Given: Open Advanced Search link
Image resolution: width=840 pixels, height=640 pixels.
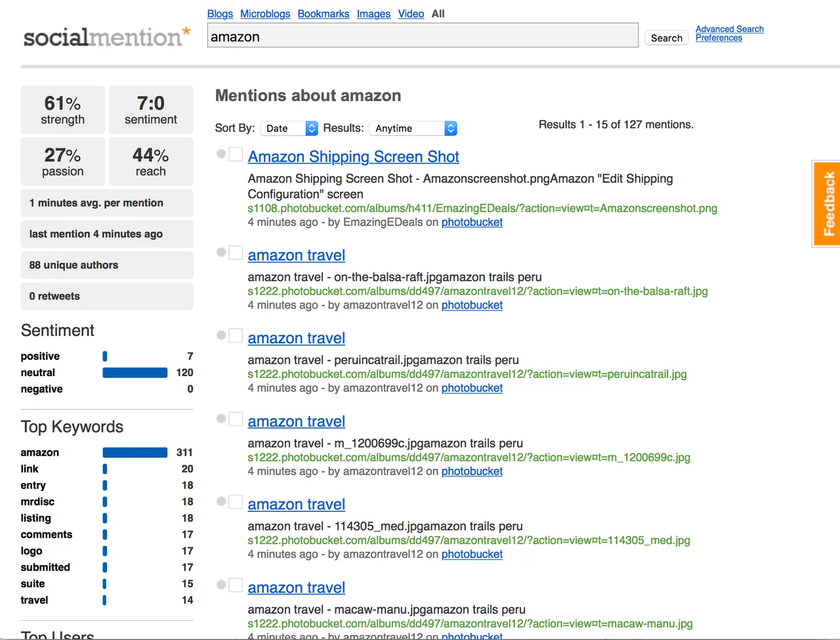Looking at the screenshot, I should (730, 29).
